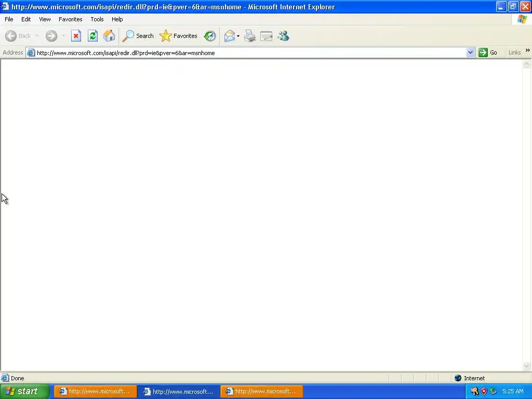Expand the Back button history dropdown
532x399 pixels.
[37, 36]
